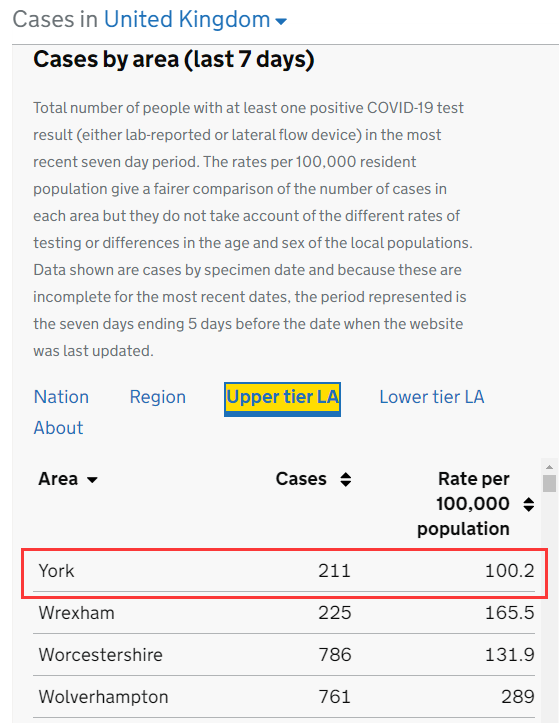Viewport: 559px width, 723px height.
Task: Click the table scrollbar thumb
Action: (549, 483)
